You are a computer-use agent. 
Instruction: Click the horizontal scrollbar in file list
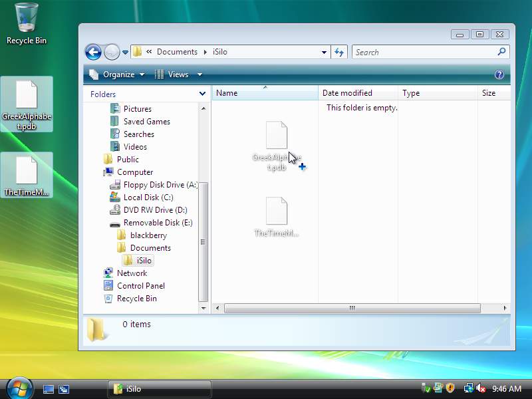point(352,309)
